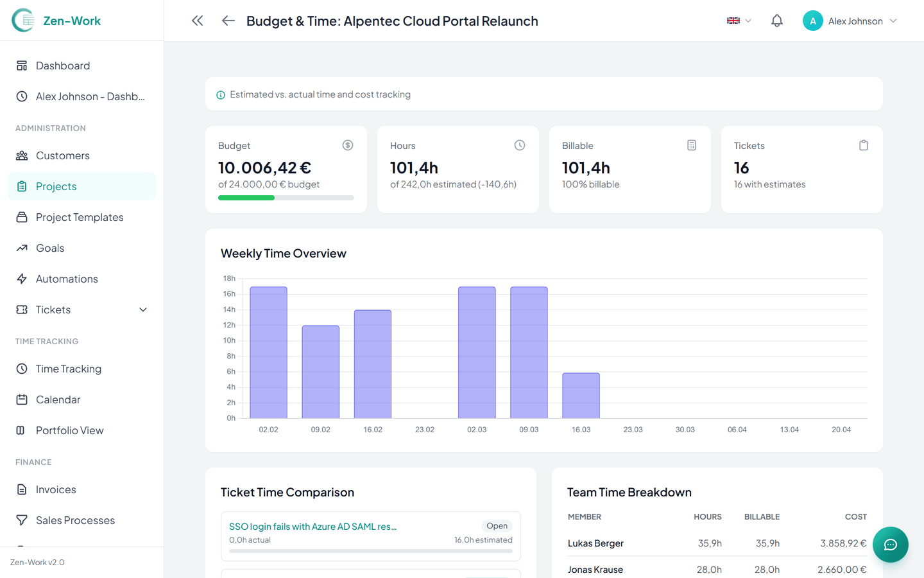Click the clock icon on Hours card

coord(520,145)
